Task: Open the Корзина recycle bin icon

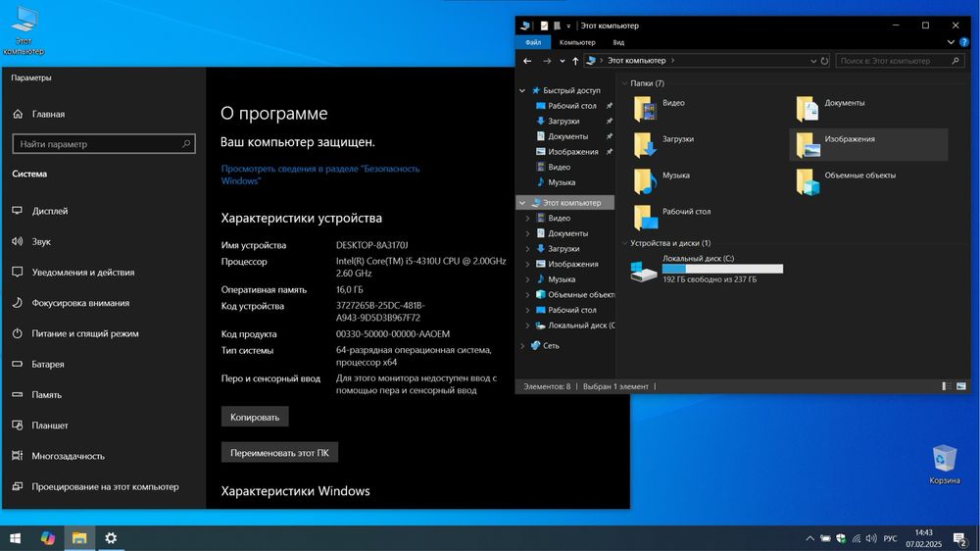Action: (x=945, y=465)
